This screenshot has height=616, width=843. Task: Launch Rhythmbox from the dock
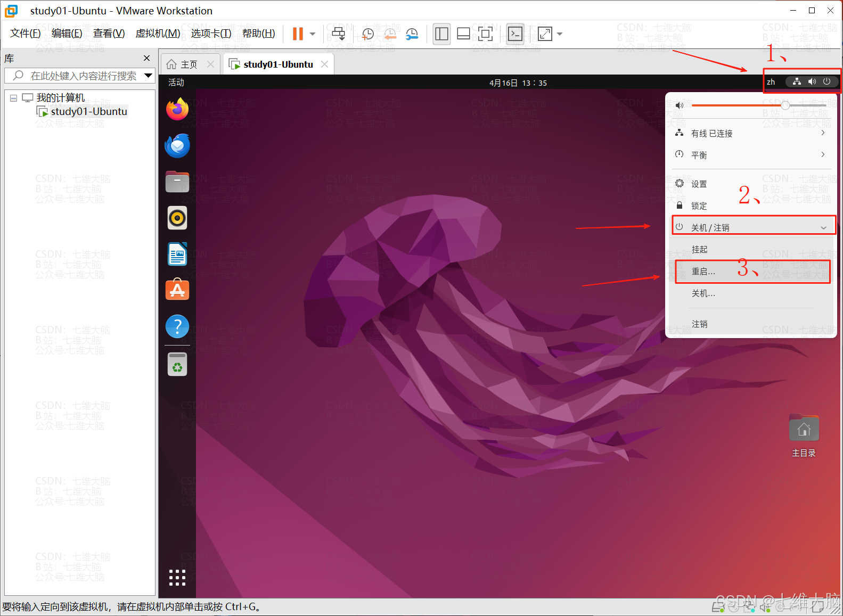177,218
